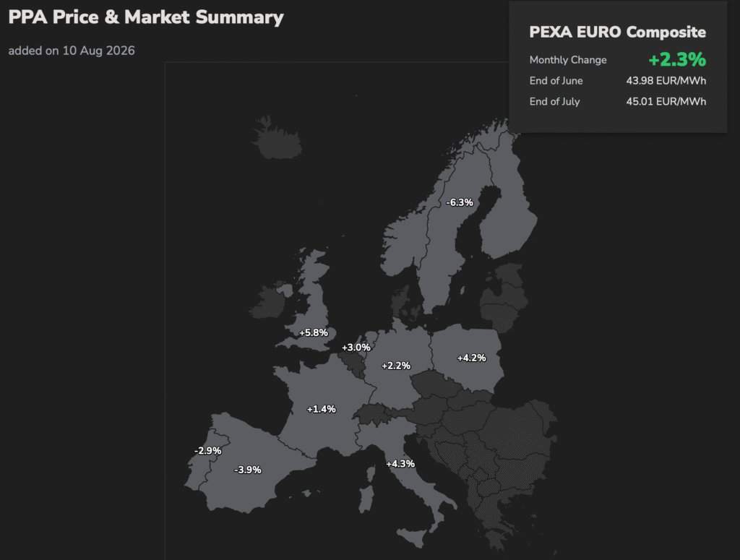
Task: Select Spain -3.9% region
Action: pos(248,470)
